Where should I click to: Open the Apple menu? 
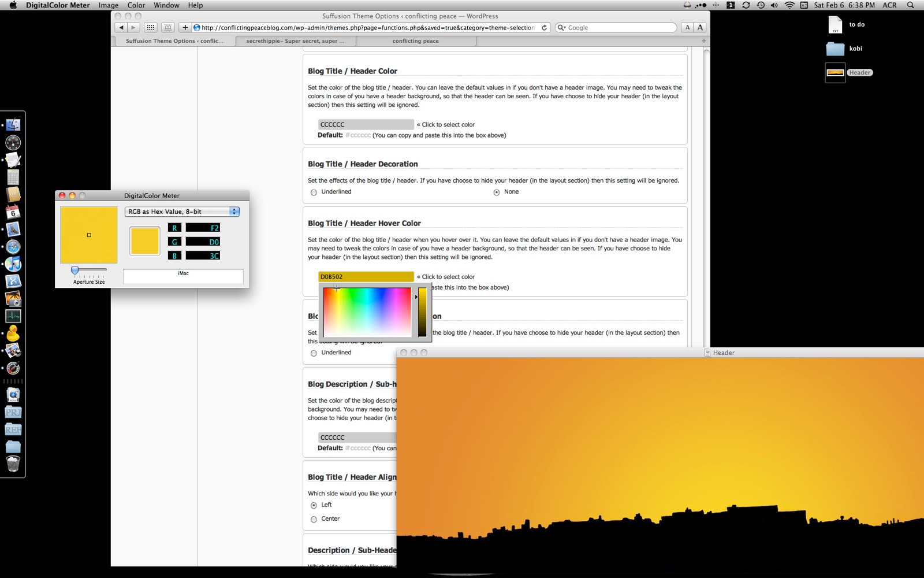(13, 5)
